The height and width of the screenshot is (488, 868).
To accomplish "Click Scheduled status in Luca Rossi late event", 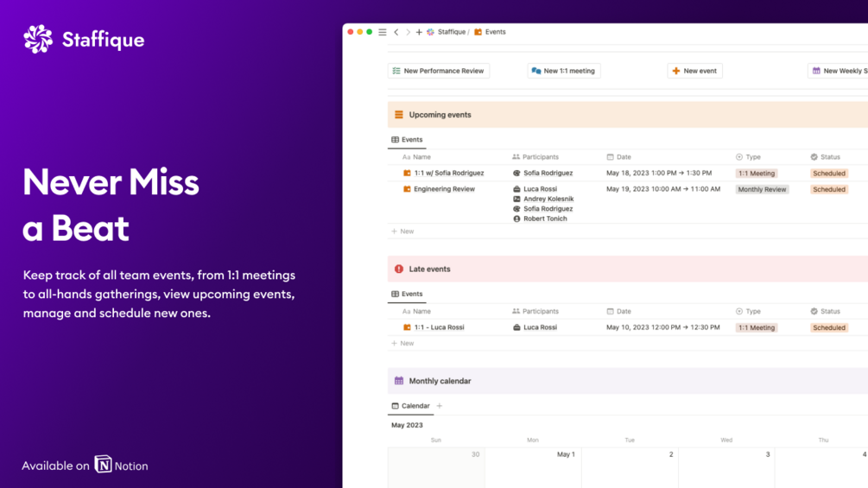I will tap(828, 327).
